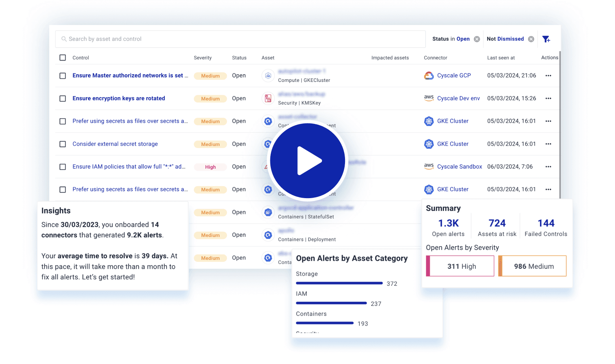Click AWS icon beside Cyscale Dev env
This screenshot has height=364, width=615.
pyautogui.click(x=429, y=98)
